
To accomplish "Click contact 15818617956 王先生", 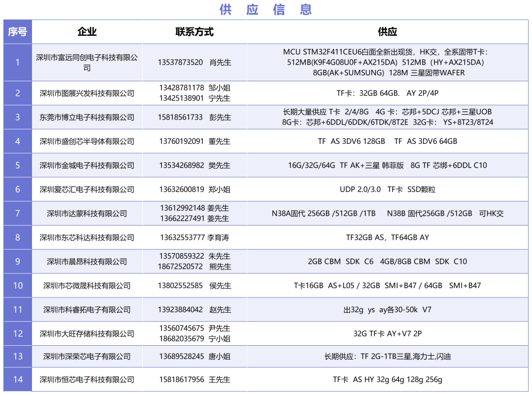I will [x=195, y=380].
